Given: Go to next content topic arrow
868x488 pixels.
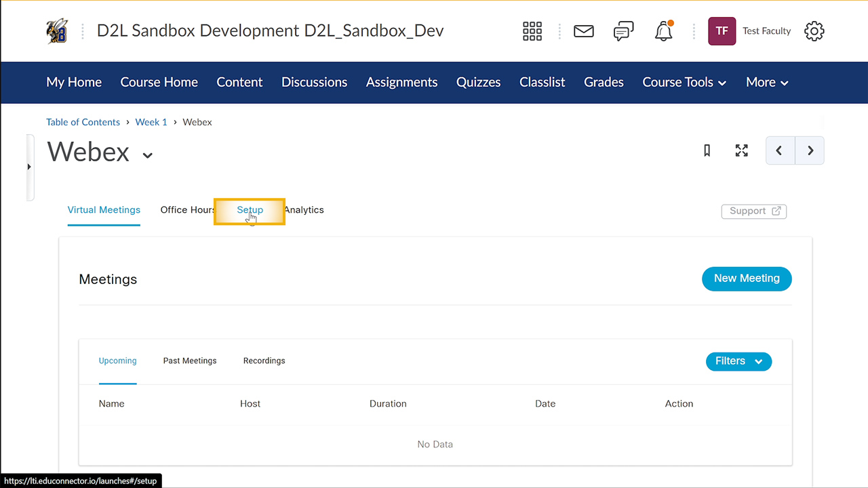Looking at the screenshot, I should (x=810, y=150).
